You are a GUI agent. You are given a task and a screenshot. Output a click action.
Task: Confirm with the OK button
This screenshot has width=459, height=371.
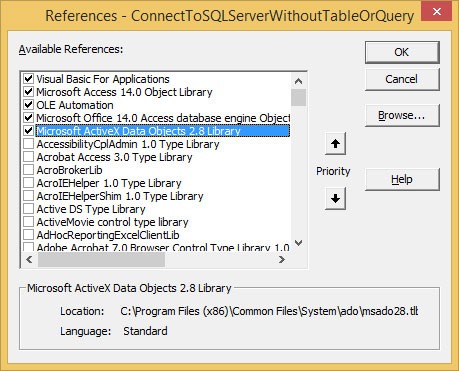pos(402,52)
